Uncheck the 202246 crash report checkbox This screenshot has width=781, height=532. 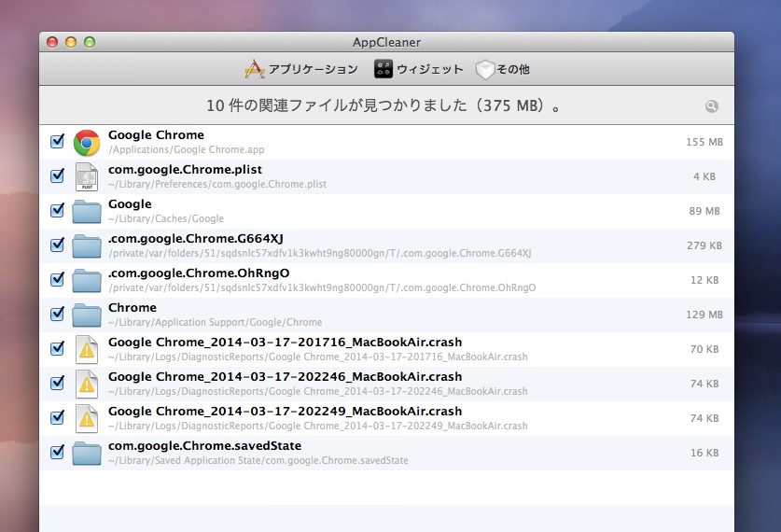[57, 383]
